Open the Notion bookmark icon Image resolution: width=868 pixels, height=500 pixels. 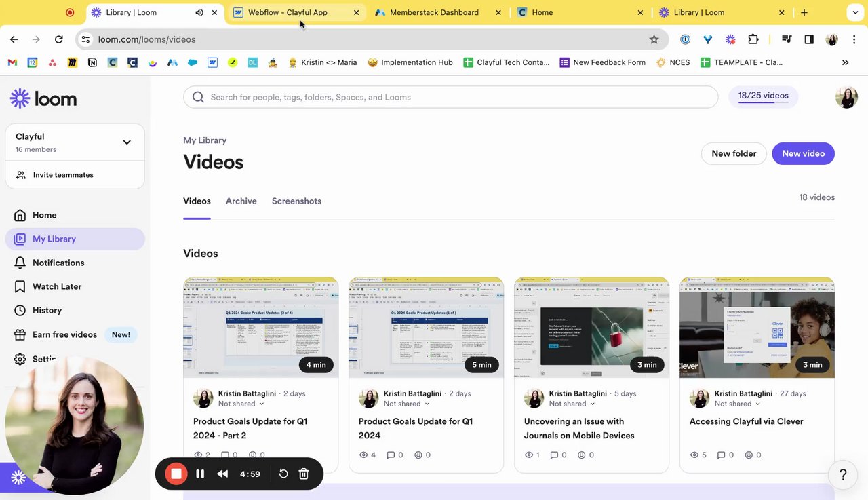(92, 62)
